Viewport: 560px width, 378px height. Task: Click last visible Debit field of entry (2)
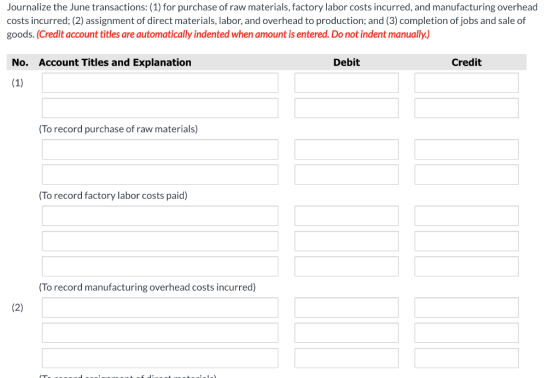346,358
